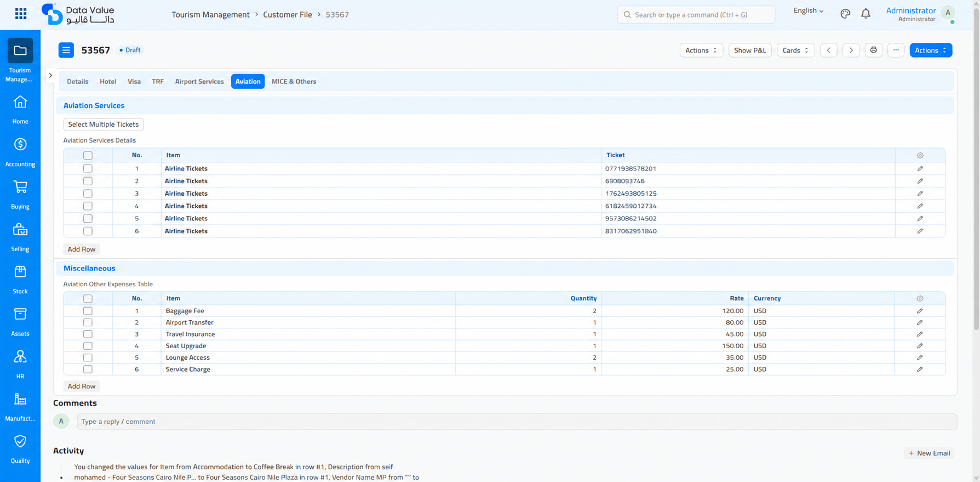Change language from English dropdown
Viewport: 980px width, 482px height.
(808, 10)
